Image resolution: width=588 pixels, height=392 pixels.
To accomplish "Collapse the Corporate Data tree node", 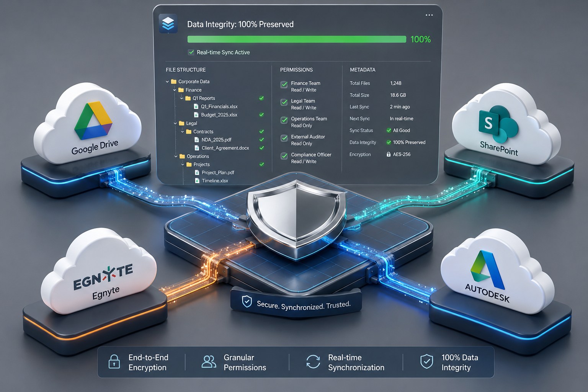I will 167,82.
